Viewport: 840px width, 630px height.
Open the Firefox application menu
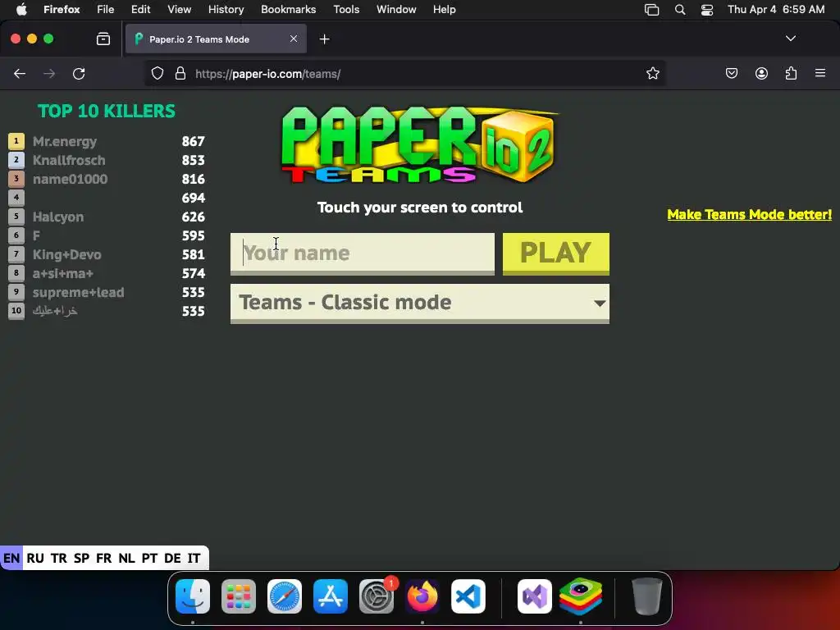click(x=62, y=9)
